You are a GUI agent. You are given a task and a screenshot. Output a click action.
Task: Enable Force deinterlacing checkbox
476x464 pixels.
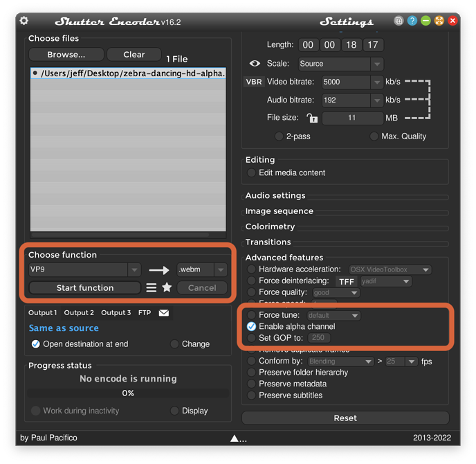coord(251,280)
